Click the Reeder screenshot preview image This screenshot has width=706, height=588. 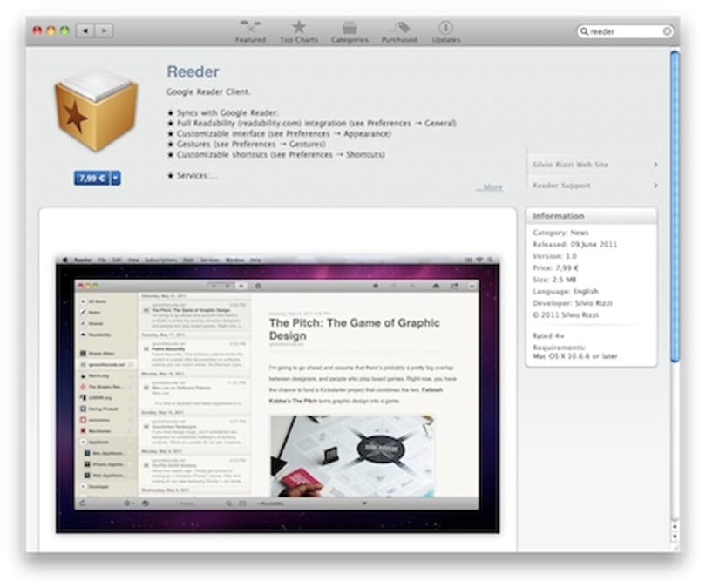tap(277, 394)
